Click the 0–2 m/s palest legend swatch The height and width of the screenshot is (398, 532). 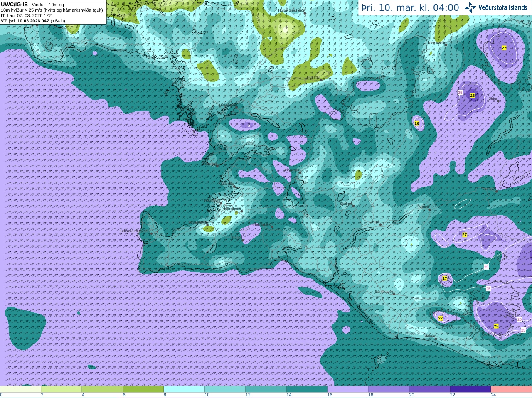20,389
